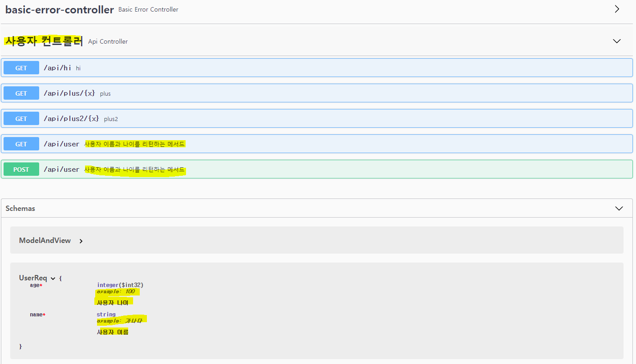Expand the basic-error-controller section chevron

tap(617, 8)
